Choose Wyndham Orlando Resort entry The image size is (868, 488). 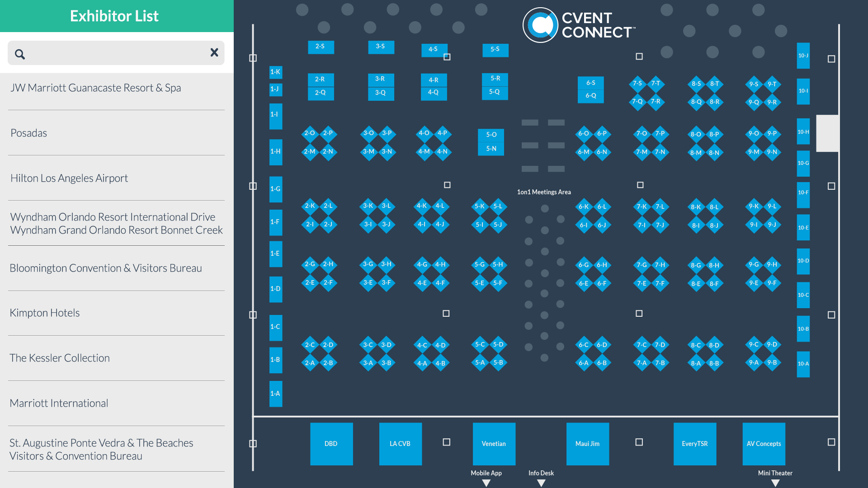coord(116,223)
